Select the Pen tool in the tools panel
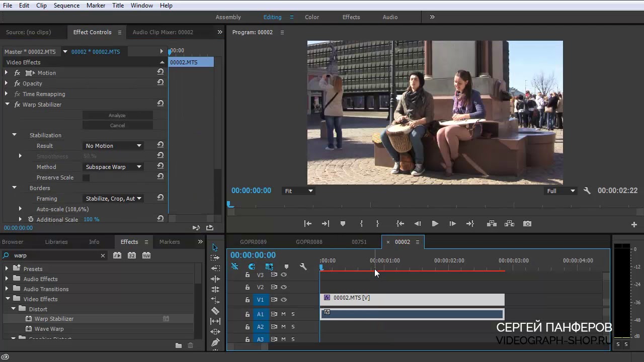 click(x=215, y=342)
